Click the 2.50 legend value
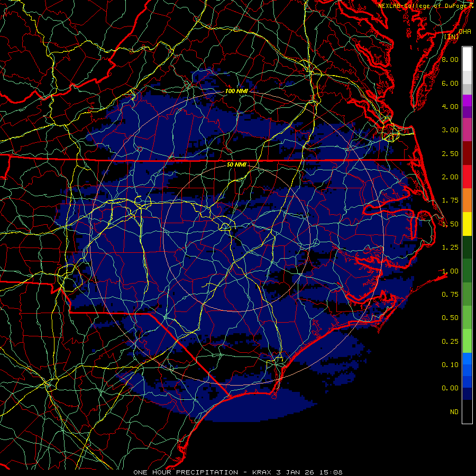The height and width of the screenshot is (476, 476). point(450,153)
